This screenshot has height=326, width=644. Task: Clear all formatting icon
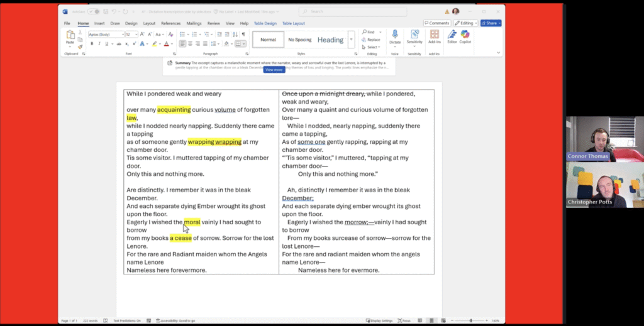[x=171, y=35]
